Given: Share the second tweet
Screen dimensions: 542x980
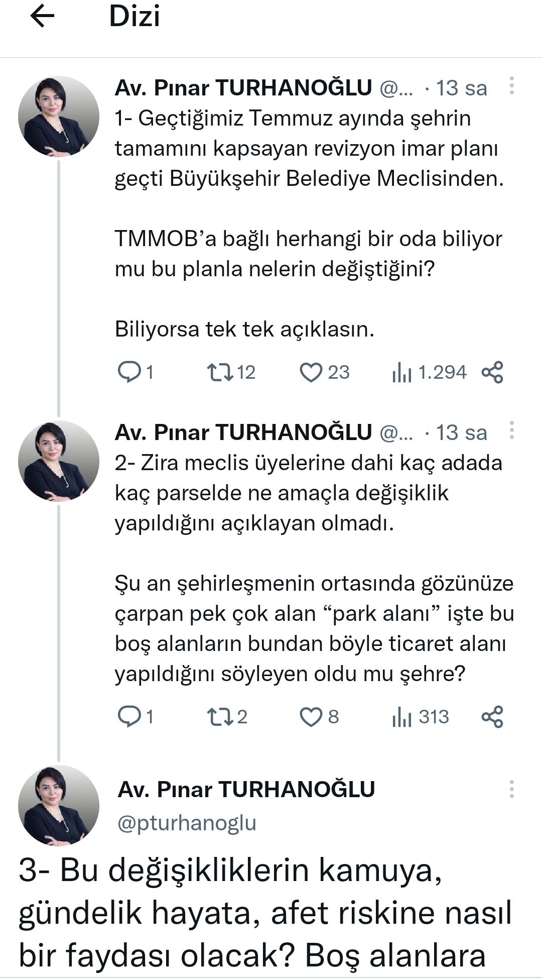Looking at the screenshot, I should pyautogui.click(x=492, y=717).
